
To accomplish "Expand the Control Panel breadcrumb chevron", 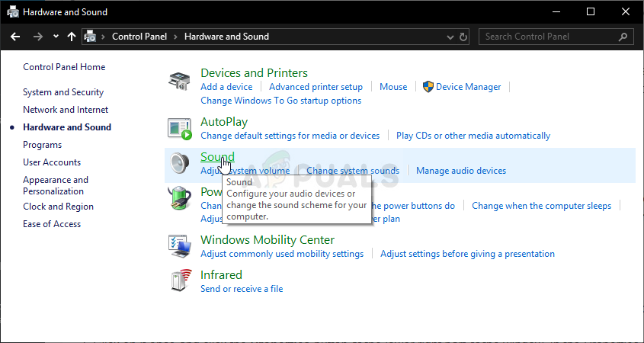I will (x=177, y=37).
